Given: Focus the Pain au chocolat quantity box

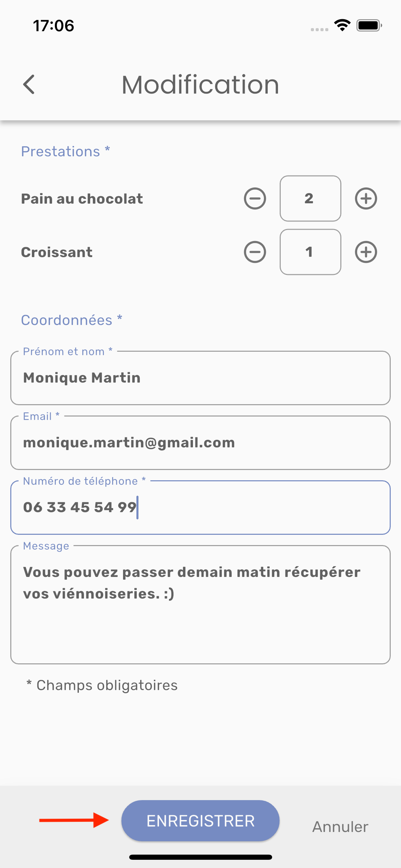Looking at the screenshot, I should coord(310,198).
